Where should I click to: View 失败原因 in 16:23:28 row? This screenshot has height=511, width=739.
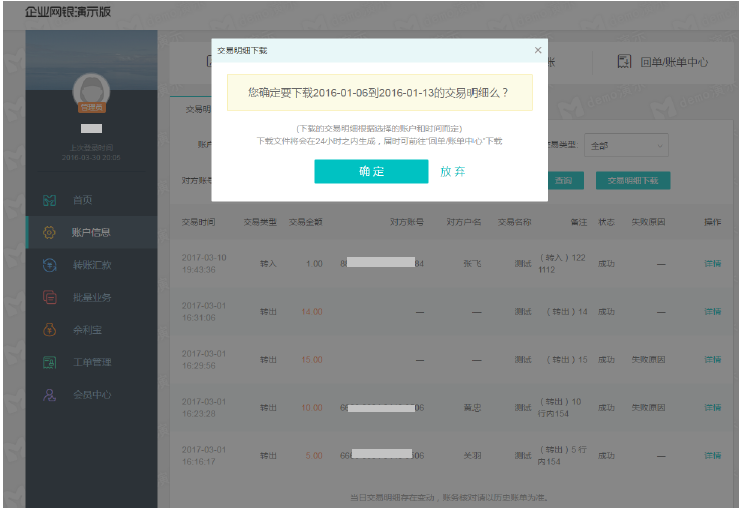point(648,408)
